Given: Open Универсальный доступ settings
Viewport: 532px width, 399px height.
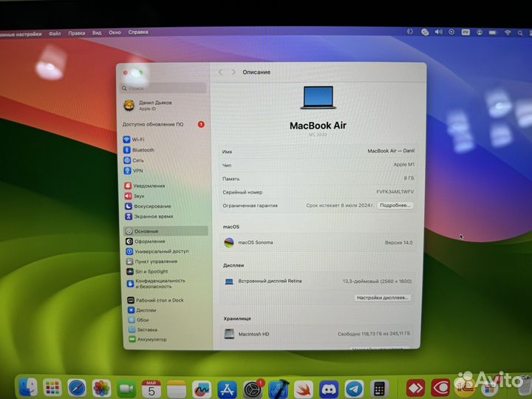Looking at the screenshot, I should pos(157,251).
